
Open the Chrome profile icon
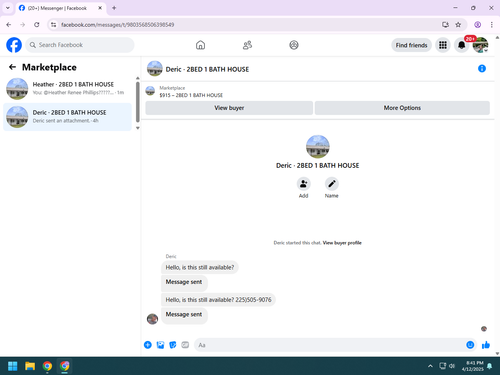click(x=478, y=25)
